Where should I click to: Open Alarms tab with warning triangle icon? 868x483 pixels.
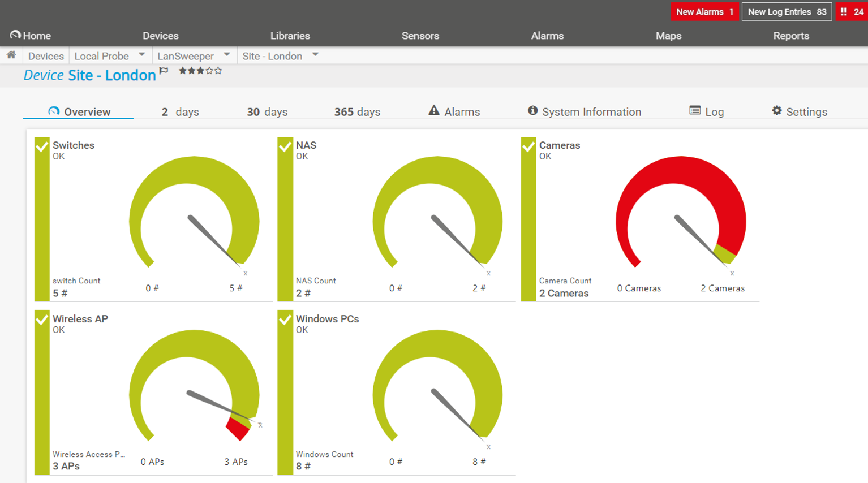click(433, 111)
